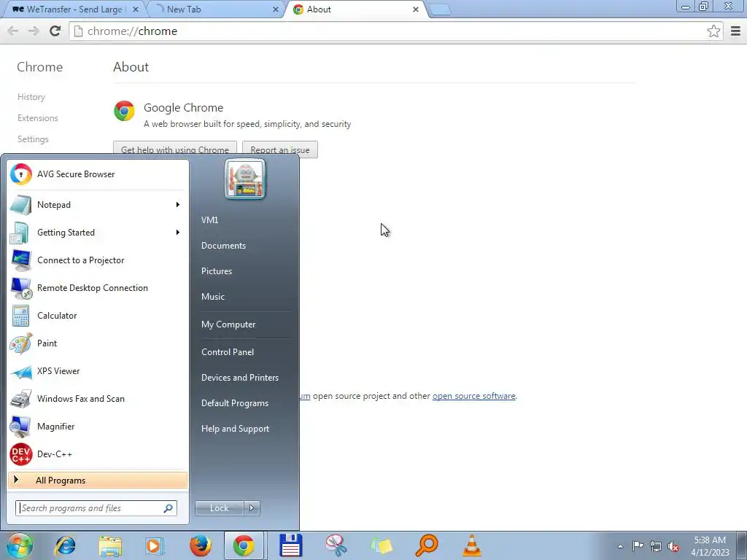The height and width of the screenshot is (560, 747).
Task: Click Chrome icon in taskbar
Action: pos(244,545)
